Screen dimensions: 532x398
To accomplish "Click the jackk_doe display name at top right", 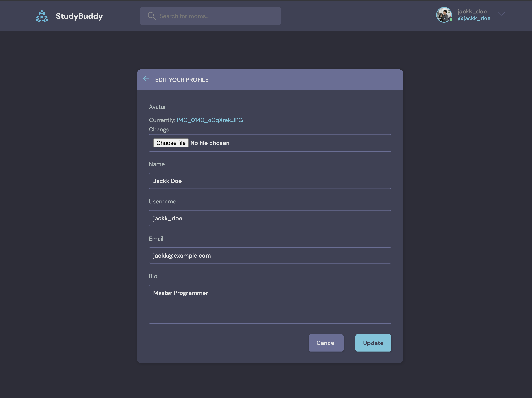I will (x=472, y=12).
